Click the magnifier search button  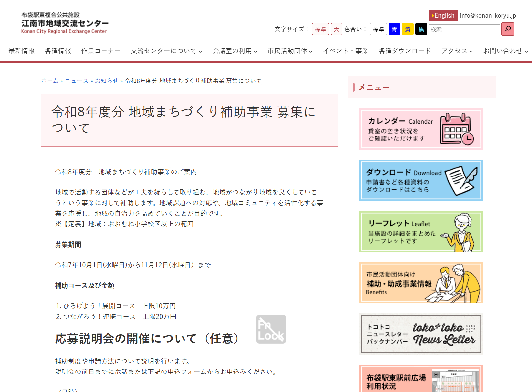click(x=508, y=29)
